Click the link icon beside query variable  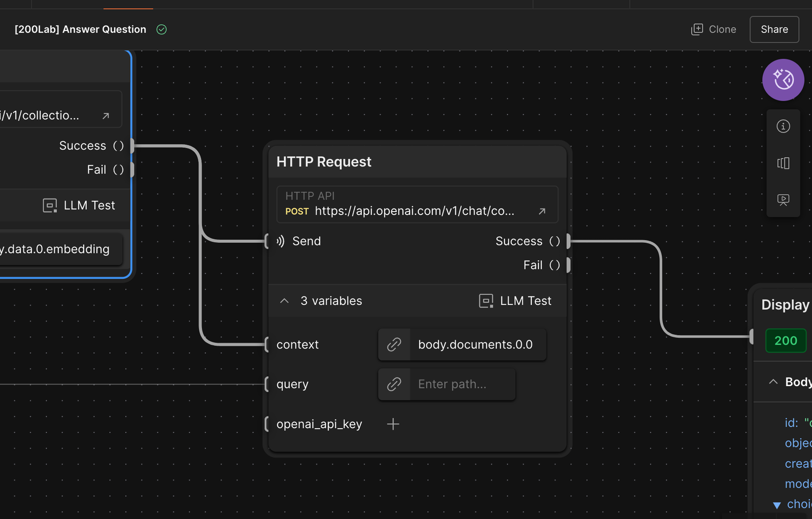(394, 384)
